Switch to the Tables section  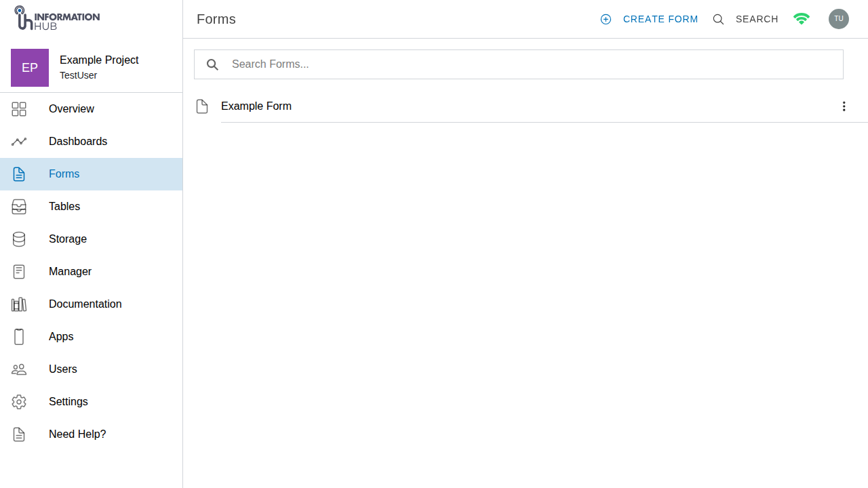[64, 207]
